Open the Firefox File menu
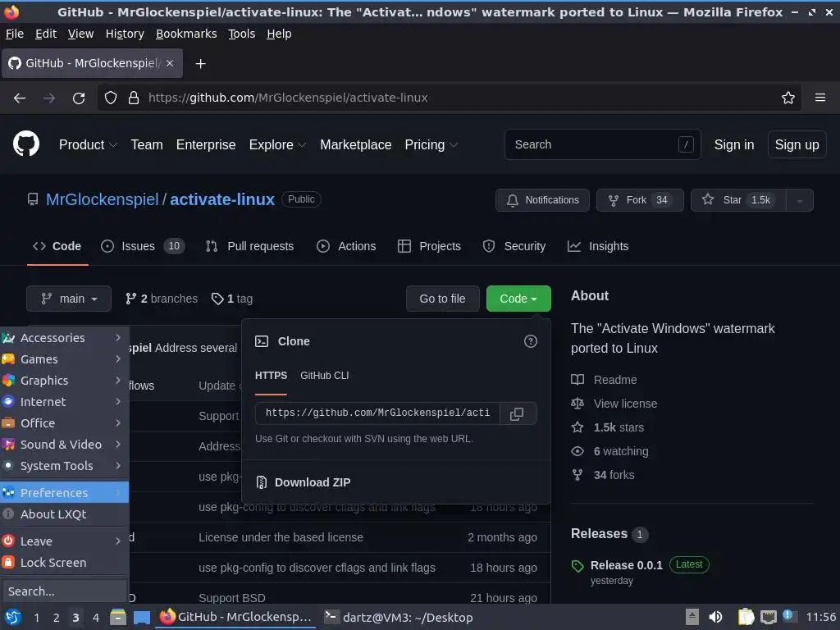 [15, 34]
